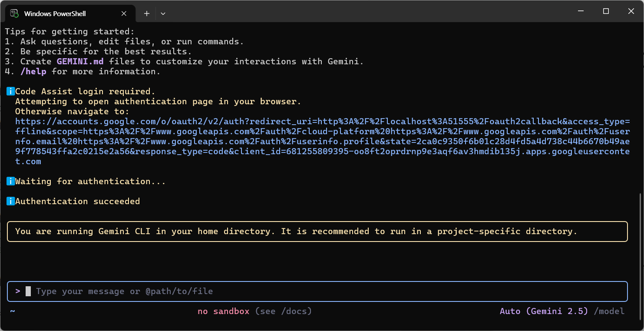The width and height of the screenshot is (644, 331).
Task: Click the PowerShell icon in the tab
Action: point(14,13)
